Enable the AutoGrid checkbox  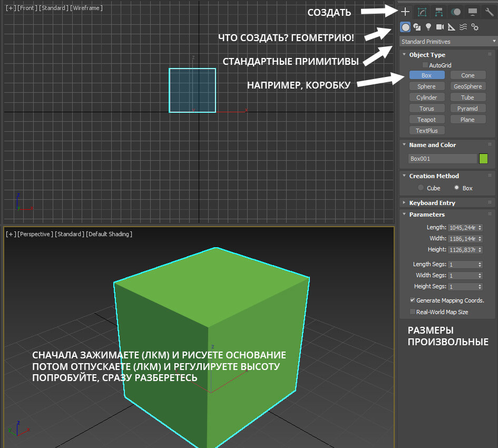point(425,65)
